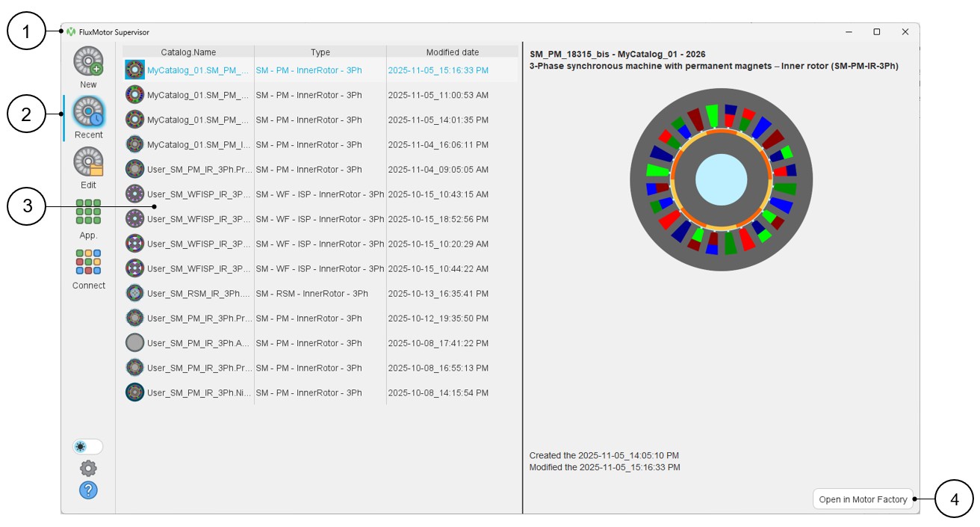Sort by the Catalog.Name column header
Screen dimensions: 980x527
[x=188, y=52]
